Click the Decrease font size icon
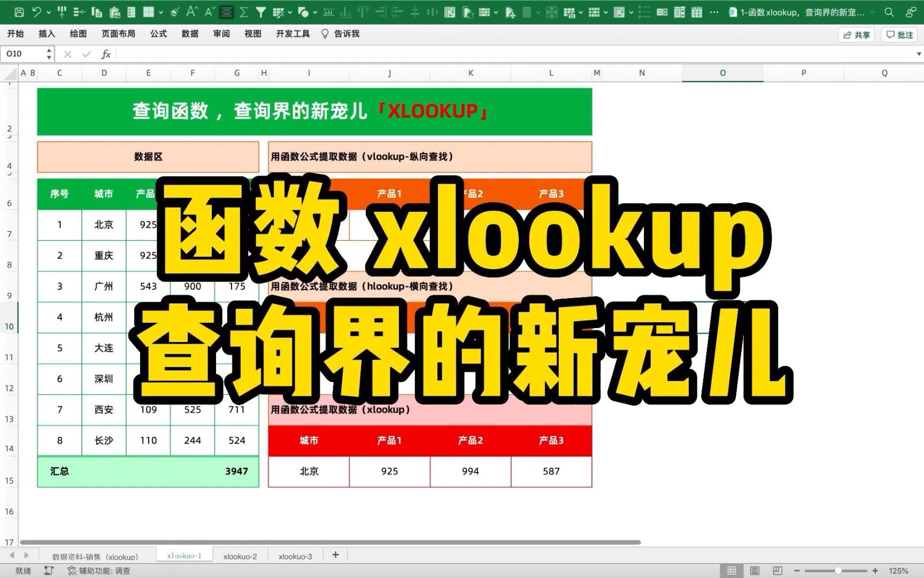This screenshot has width=924, height=578. (x=210, y=12)
